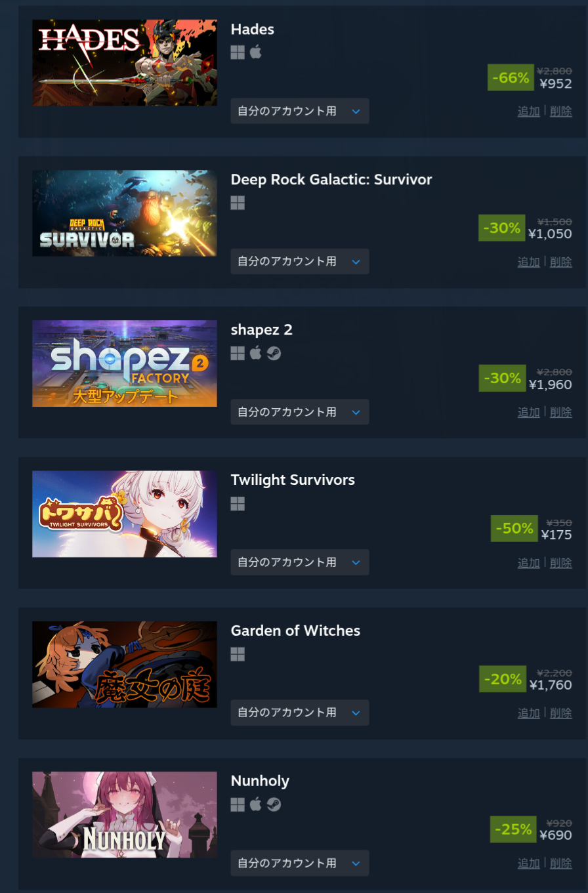Remove Twilight Survivors via 削除 link
This screenshot has height=893, width=588.
(x=561, y=562)
